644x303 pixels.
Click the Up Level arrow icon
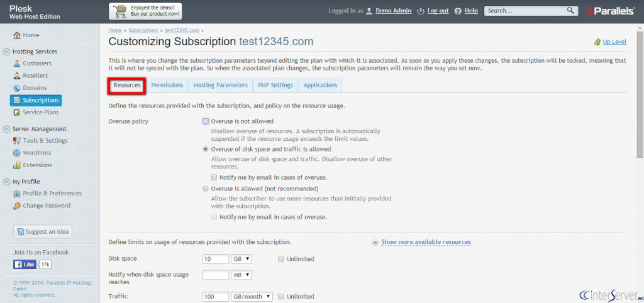click(x=597, y=42)
